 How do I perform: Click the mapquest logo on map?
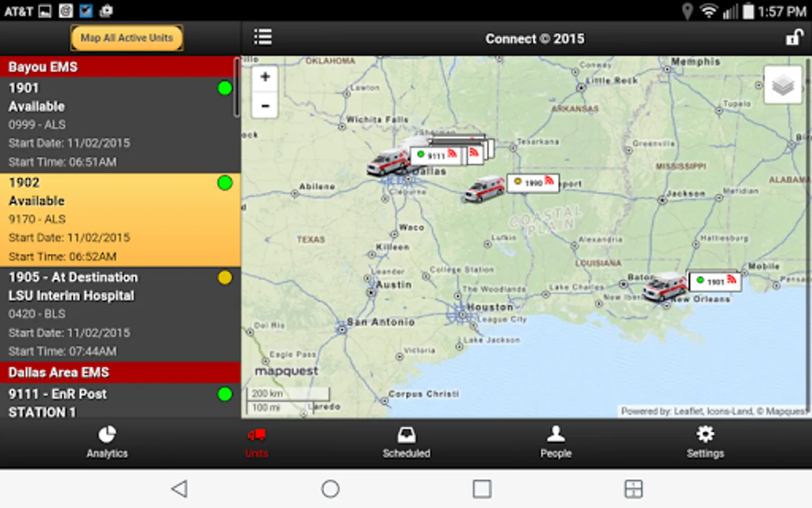point(286,371)
